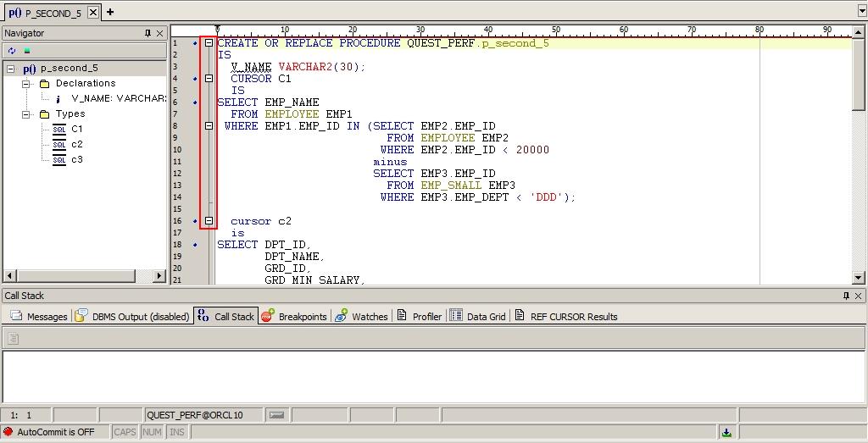868x443 pixels.
Task: Collapse the Declarations tree node
Action: coord(26,84)
